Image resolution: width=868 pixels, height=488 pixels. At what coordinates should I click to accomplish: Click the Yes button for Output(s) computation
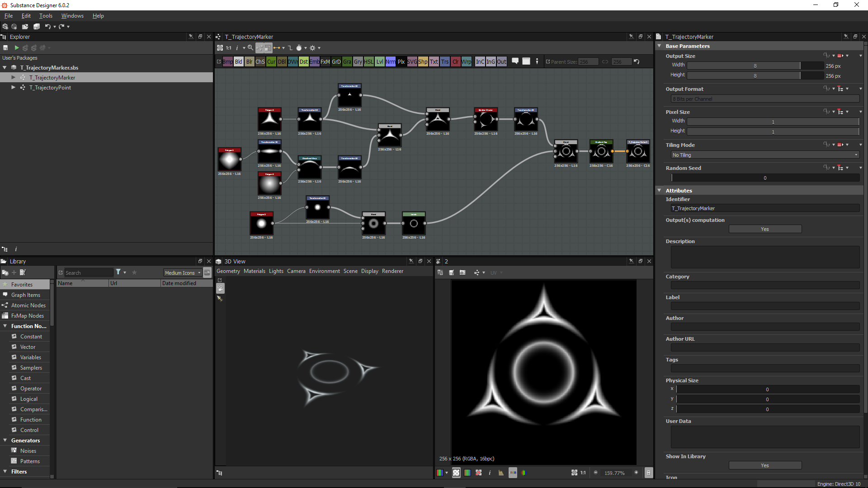[765, 229]
